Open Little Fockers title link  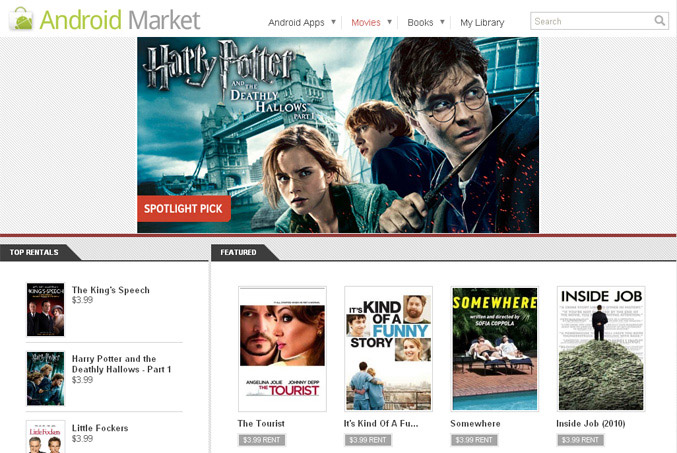tap(100, 428)
